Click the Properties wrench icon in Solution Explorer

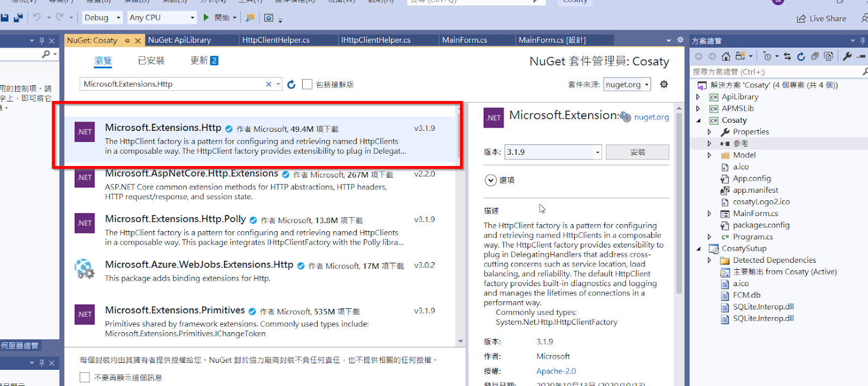847,56
